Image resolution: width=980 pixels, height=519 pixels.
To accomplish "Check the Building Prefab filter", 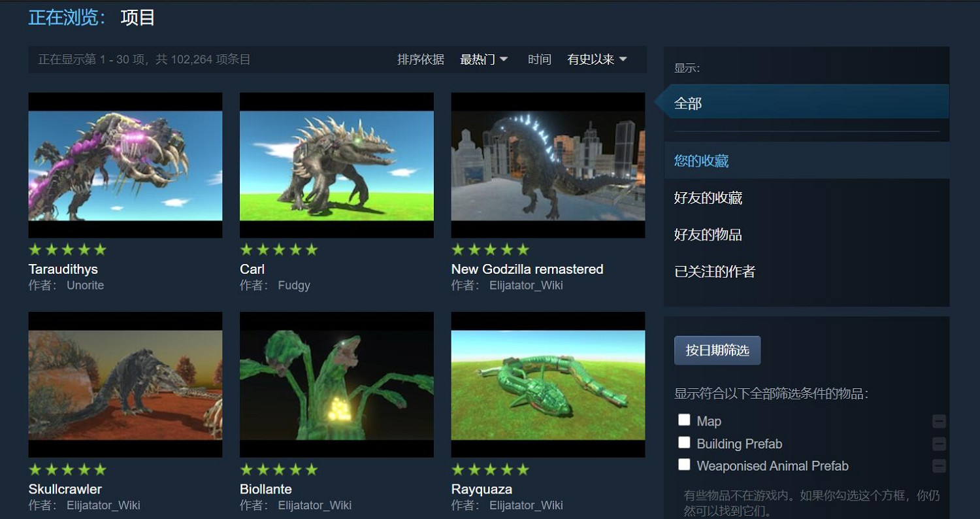I will point(684,443).
